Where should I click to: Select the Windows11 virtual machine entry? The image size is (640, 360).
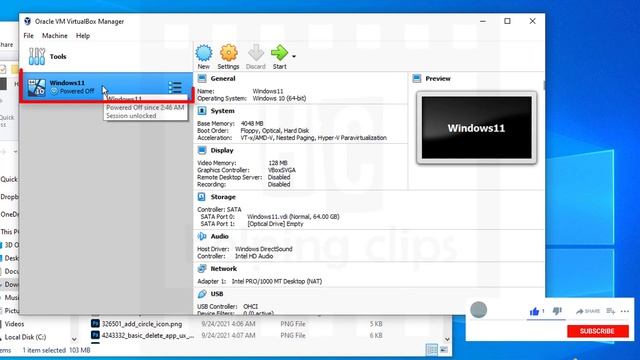(106, 87)
